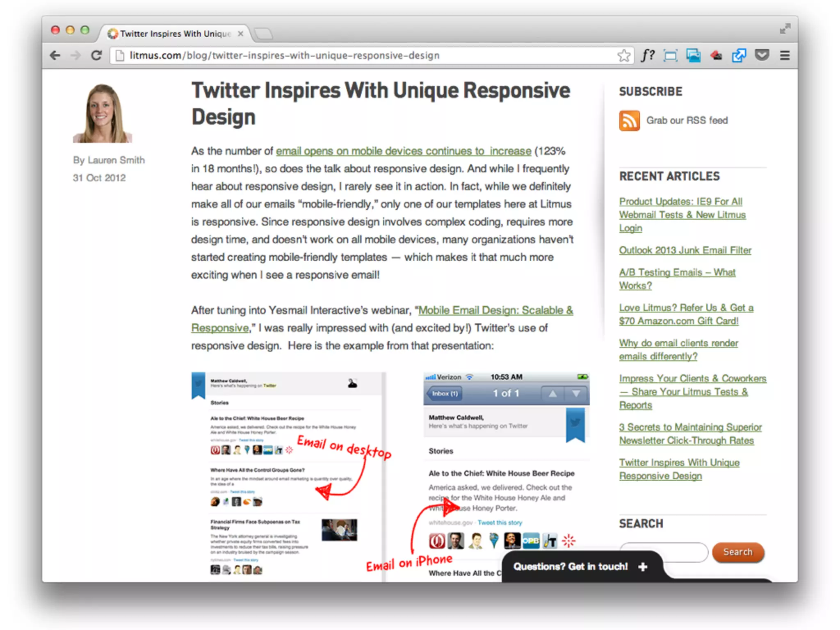Viewport: 840px width, 630px height.
Task: Click Lauren Smith's author photo
Action: point(103,114)
